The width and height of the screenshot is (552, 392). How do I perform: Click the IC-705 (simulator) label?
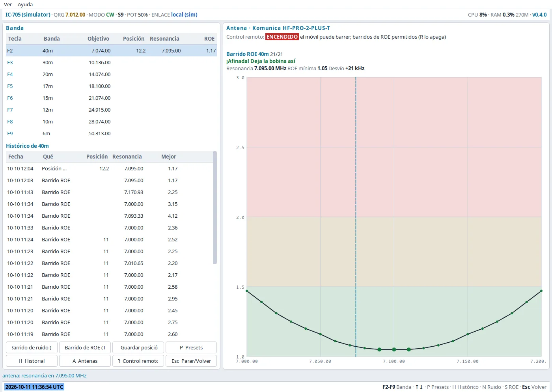pyautogui.click(x=28, y=15)
